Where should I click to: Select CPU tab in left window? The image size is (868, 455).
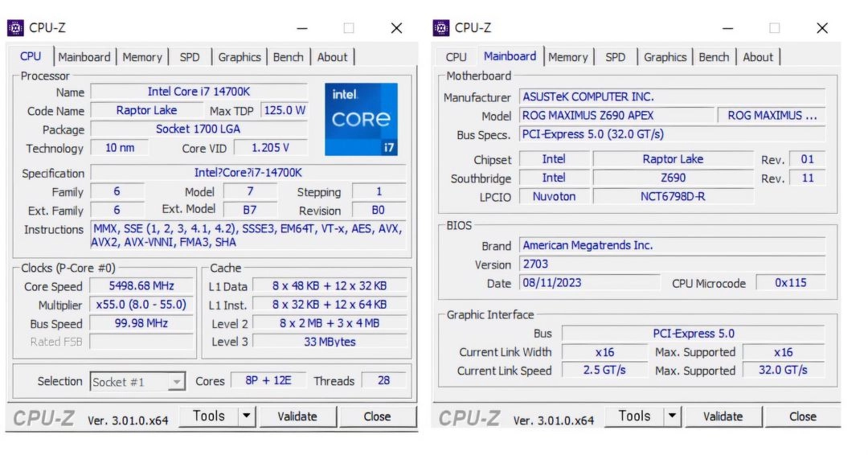[31, 56]
